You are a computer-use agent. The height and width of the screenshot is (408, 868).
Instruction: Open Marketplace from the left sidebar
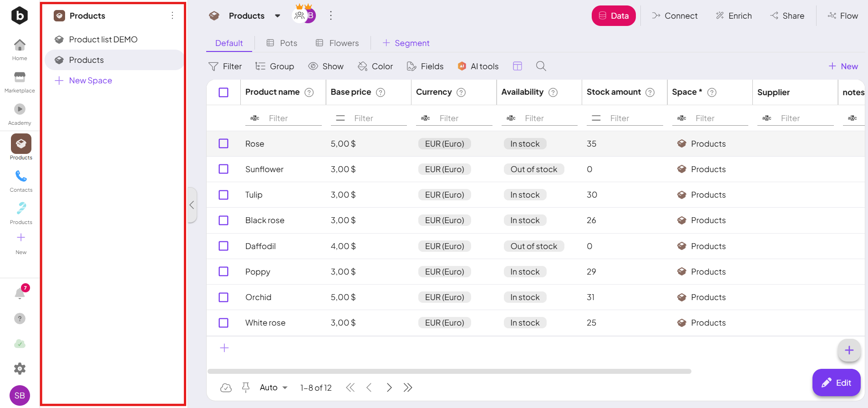[20, 82]
